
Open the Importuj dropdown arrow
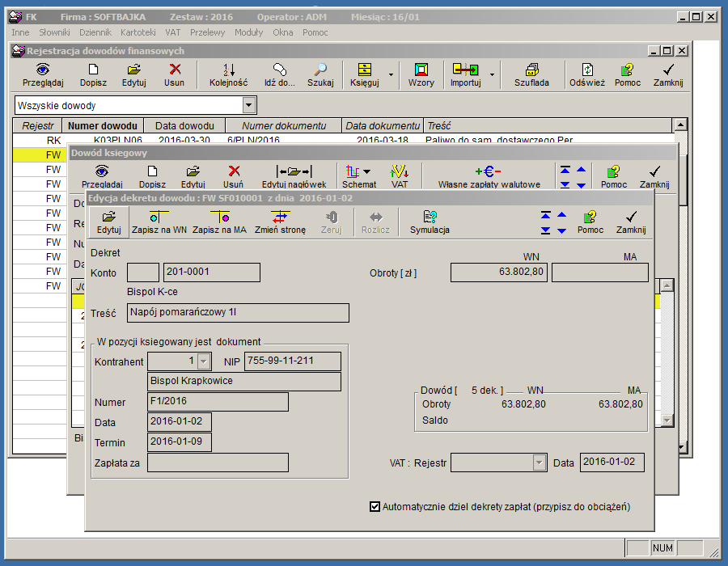(492, 74)
